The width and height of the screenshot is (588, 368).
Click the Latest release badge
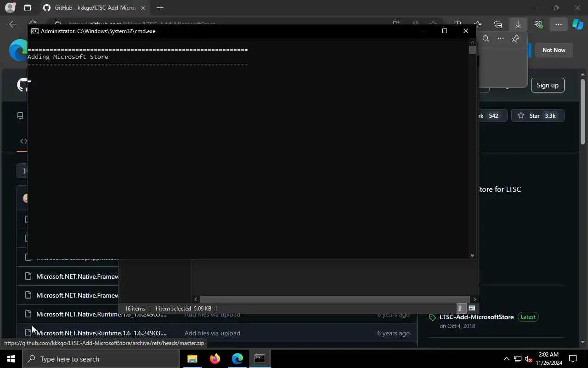coord(528,317)
